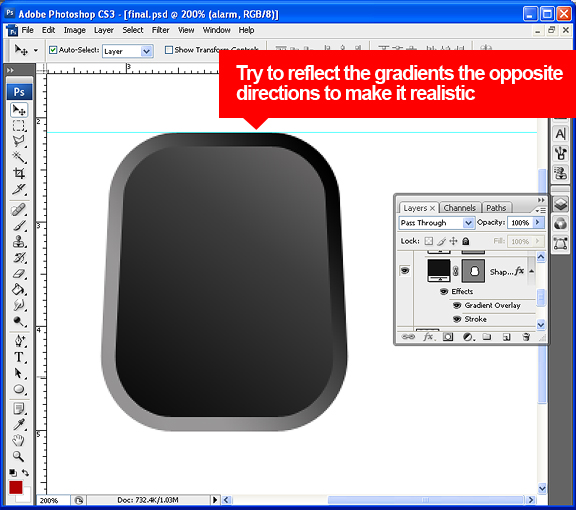The height and width of the screenshot is (510, 576).
Task: Select the Smudge tool
Action: point(19,305)
